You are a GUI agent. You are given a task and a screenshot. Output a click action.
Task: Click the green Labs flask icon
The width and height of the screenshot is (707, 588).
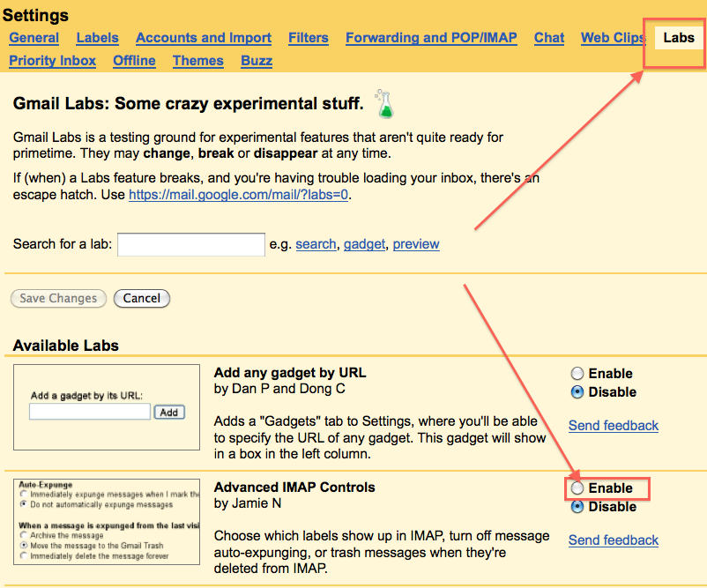pos(384,104)
